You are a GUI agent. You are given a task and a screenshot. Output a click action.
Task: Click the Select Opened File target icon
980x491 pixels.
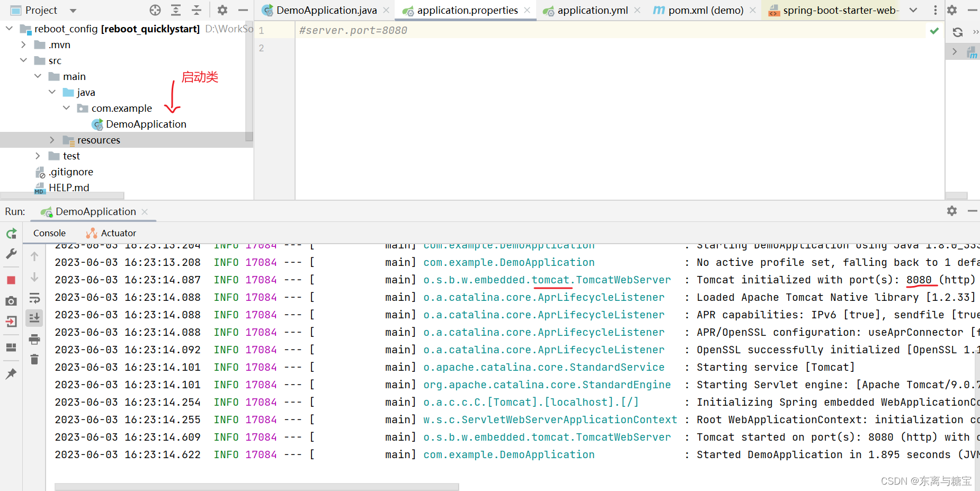click(155, 10)
